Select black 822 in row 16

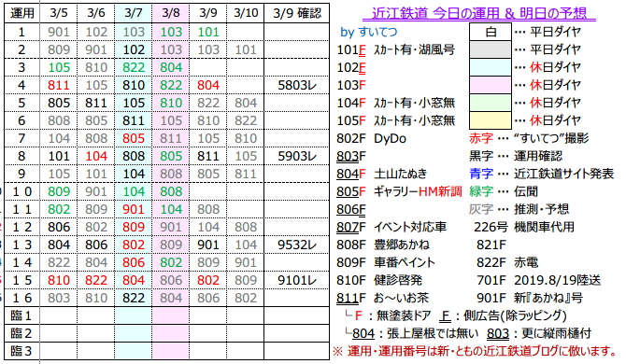coord(134,299)
